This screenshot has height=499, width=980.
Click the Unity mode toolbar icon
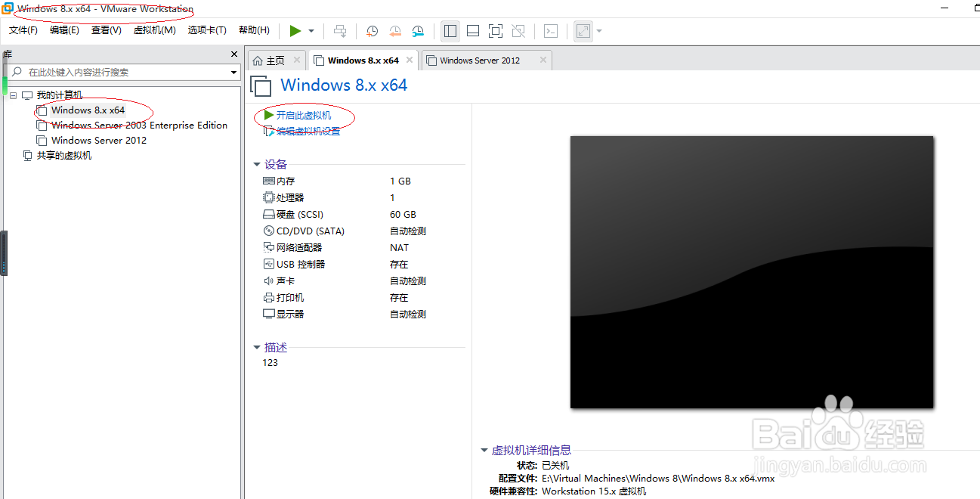pos(518,31)
